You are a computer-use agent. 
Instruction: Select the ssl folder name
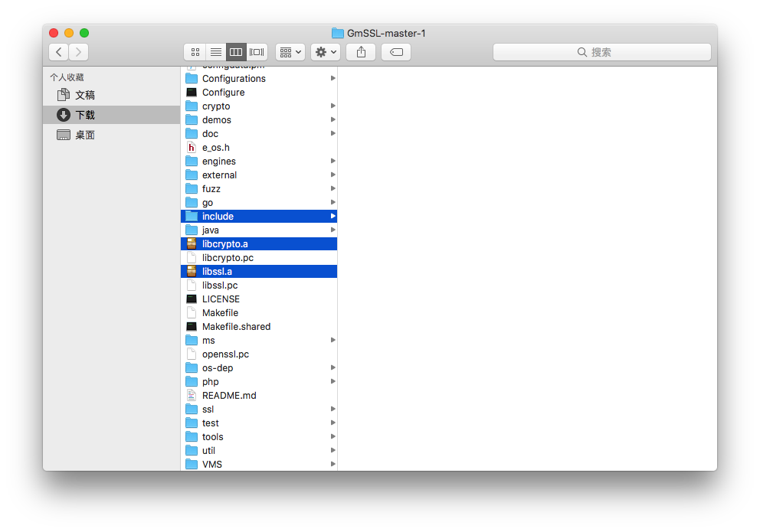[208, 409]
